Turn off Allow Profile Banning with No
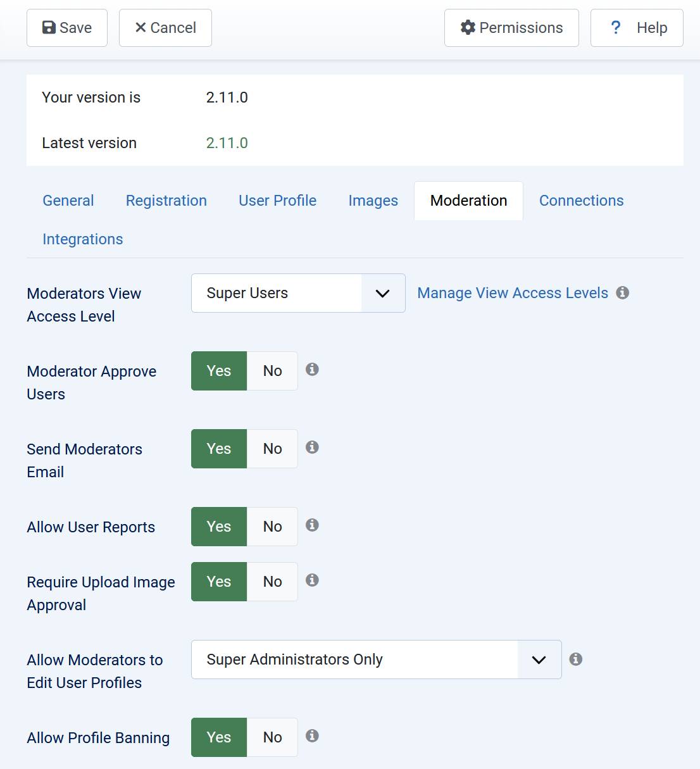Viewport: 700px width, 769px height. 272,737
